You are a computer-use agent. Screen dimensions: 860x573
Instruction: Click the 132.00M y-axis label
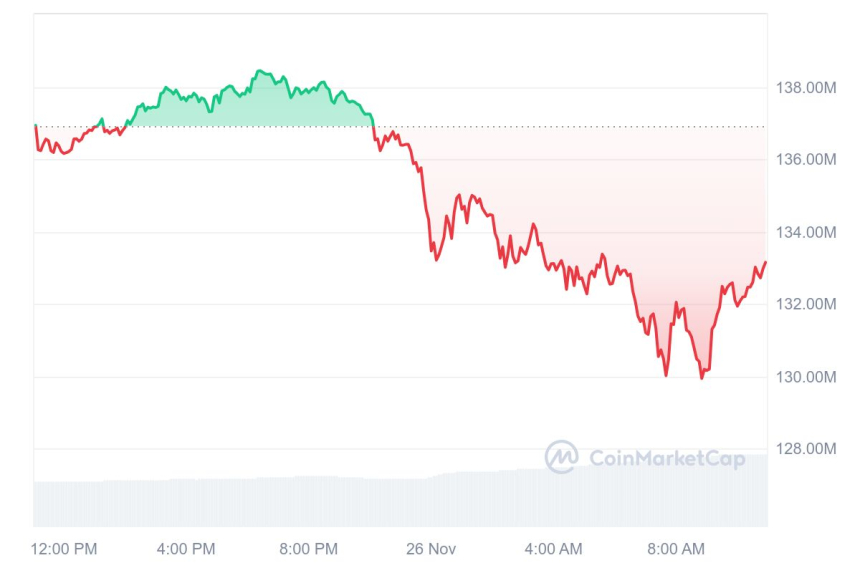pos(806,305)
